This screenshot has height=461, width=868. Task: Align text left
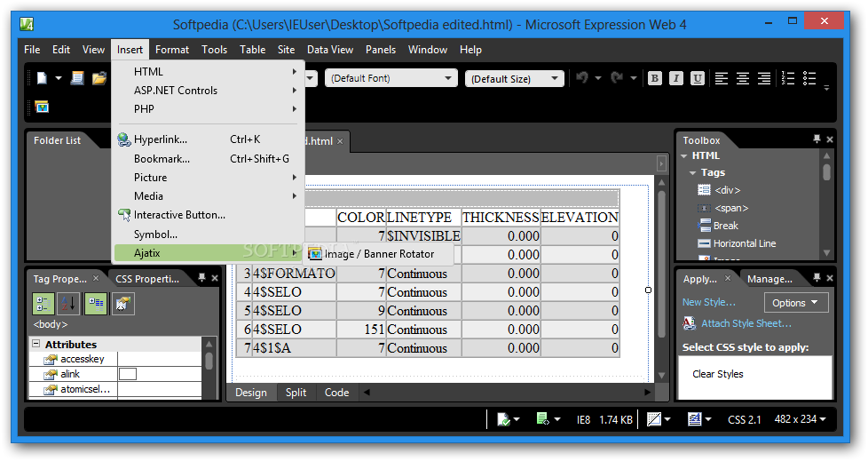tap(722, 78)
